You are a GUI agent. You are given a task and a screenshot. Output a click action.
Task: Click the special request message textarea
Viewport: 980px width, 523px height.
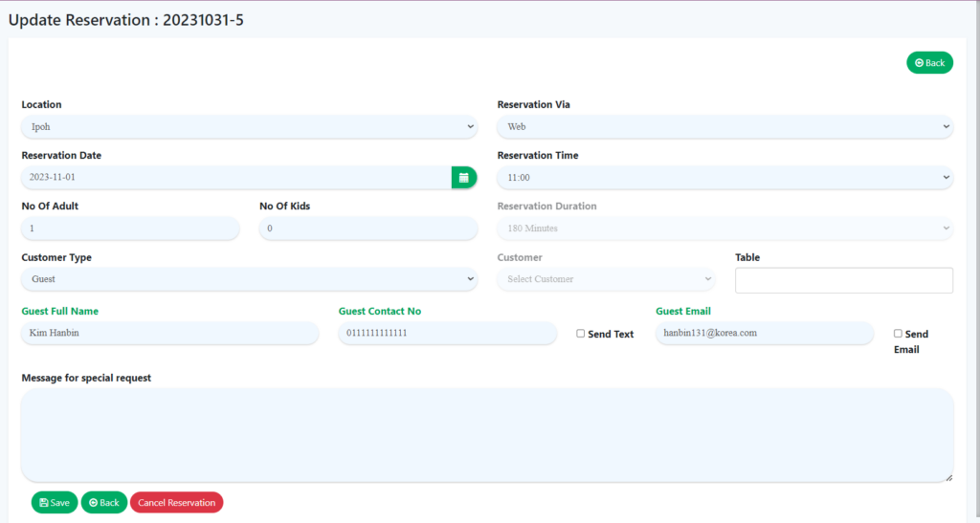point(486,435)
